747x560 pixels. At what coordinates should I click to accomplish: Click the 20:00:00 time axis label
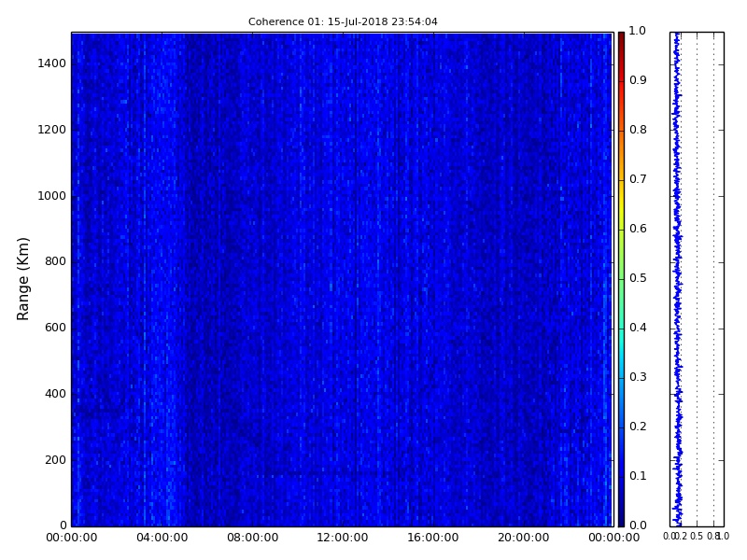click(x=524, y=538)
